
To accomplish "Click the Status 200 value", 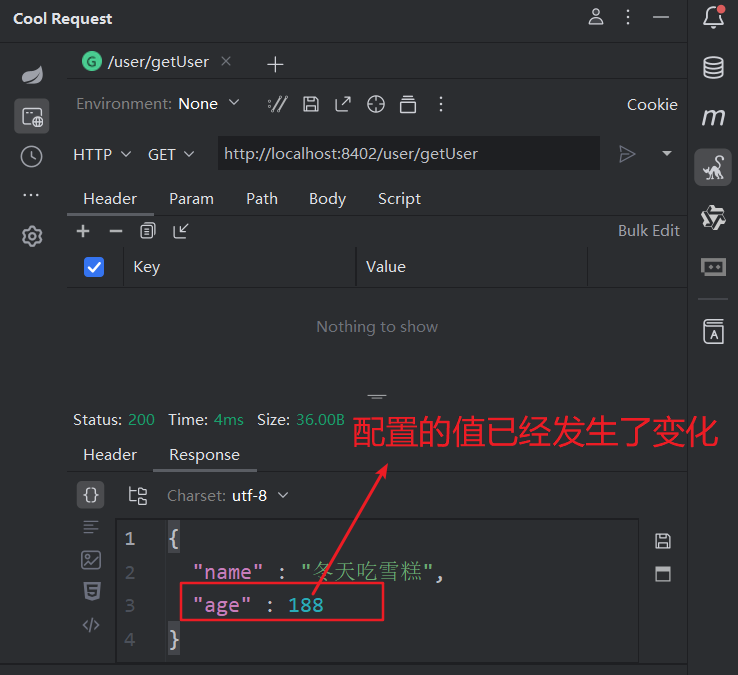I will click(141, 419).
